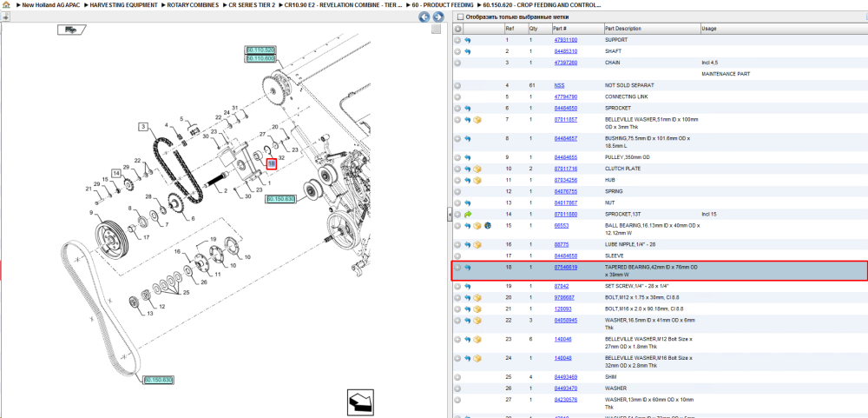Click the round gray icon in the SPRING row
This screenshot has height=418, width=868.
457,191
